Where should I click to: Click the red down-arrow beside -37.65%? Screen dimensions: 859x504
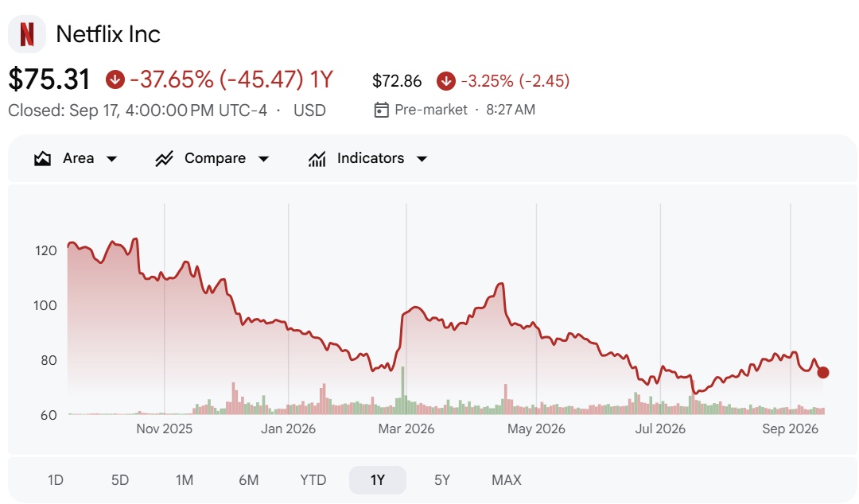[x=115, y=80]
